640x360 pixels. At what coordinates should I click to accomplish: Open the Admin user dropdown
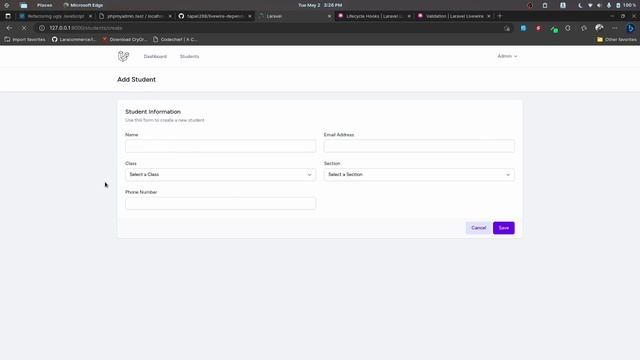click(x=507, y=56)
